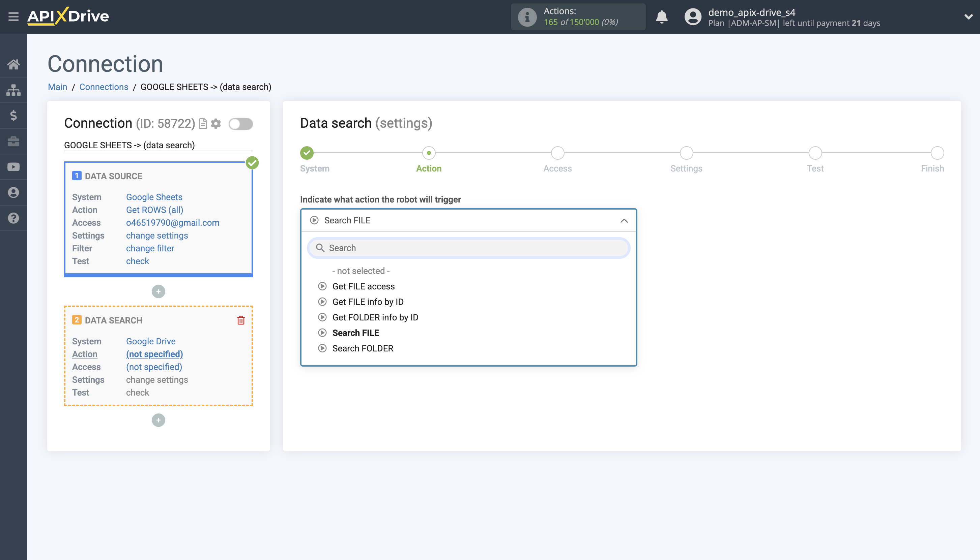
Task: Go to the System step
Action: point(307,153)
